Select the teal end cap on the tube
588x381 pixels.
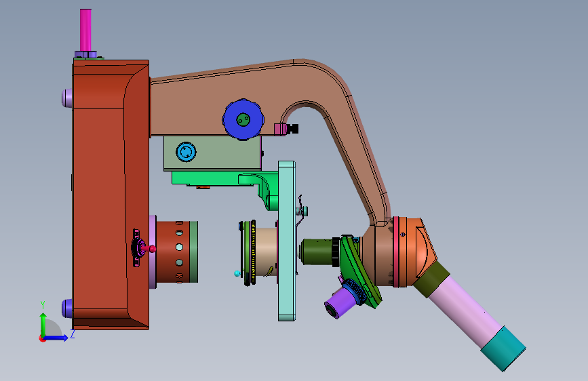[503, 348]
